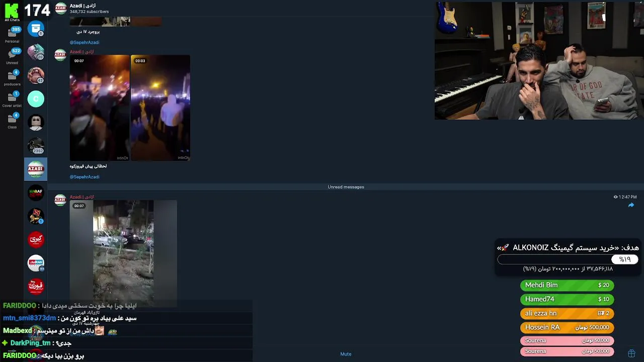Click Azadi avatar beside the two-video post
644x362 pixels.
click(60, 55)
